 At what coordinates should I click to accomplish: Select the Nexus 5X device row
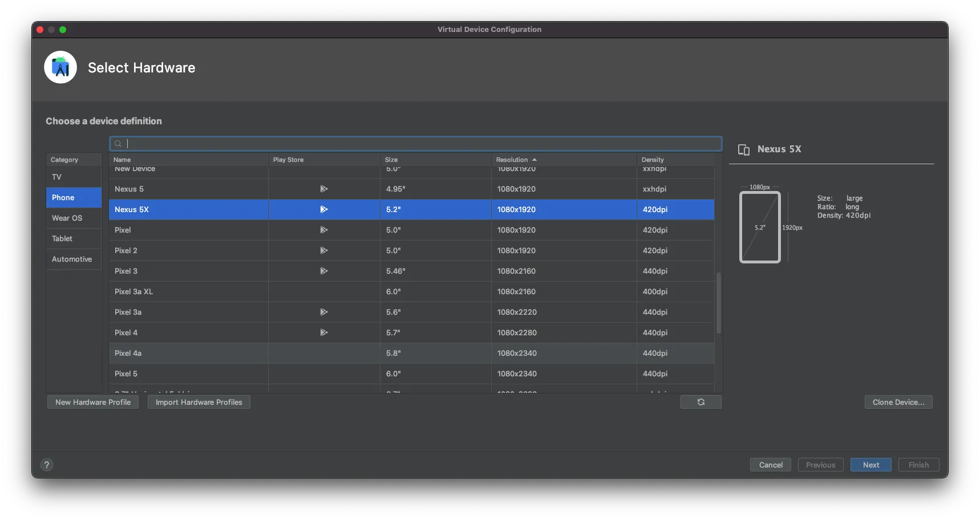(x=411, y=209)
